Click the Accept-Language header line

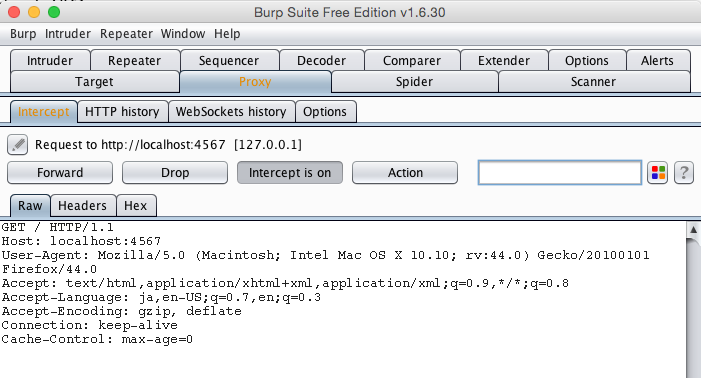161,297
